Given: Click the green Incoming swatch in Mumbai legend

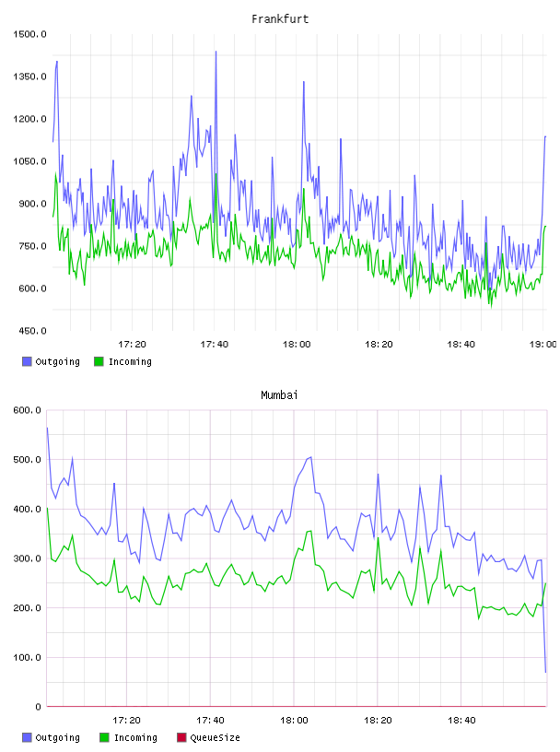Looking at the screenshot, I should (x=104, y=737).
